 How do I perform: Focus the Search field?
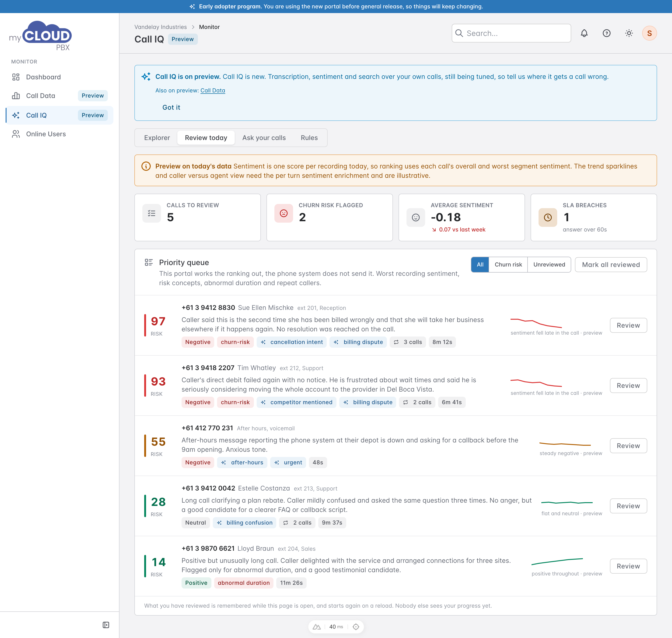coord(511,33)
